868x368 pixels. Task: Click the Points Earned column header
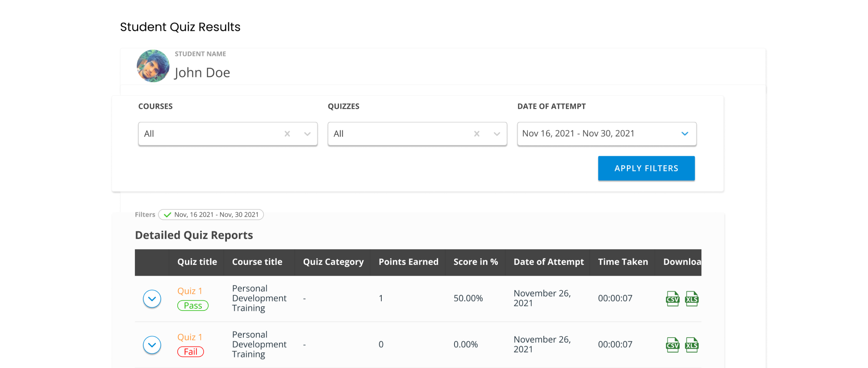click(x=408, y=262)
